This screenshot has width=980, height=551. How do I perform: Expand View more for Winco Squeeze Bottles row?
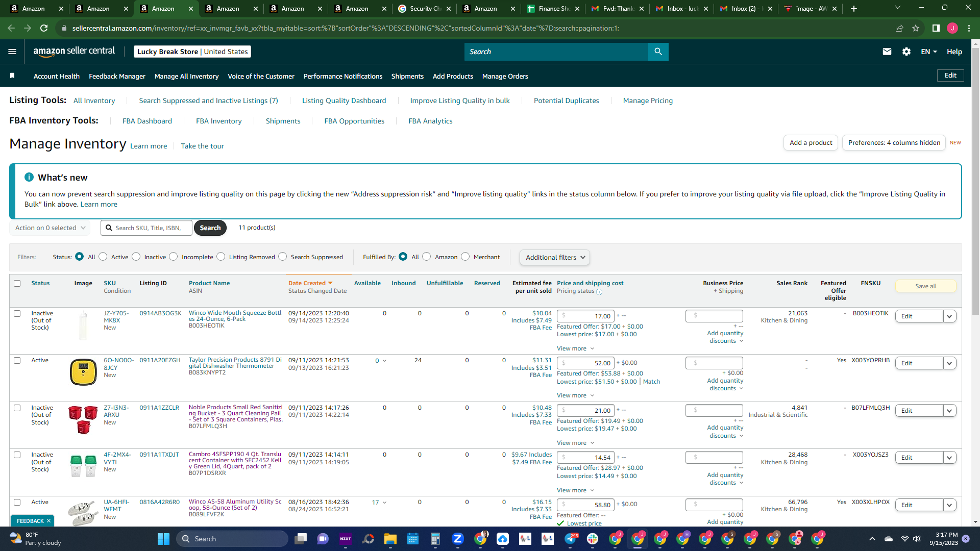pyautogui.click(x=575, y=348)
